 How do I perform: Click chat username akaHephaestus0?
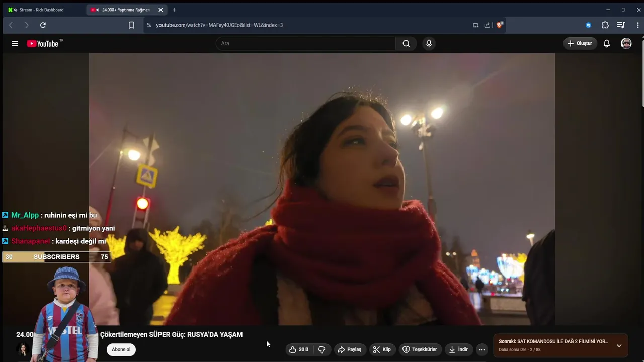(39, 228)
